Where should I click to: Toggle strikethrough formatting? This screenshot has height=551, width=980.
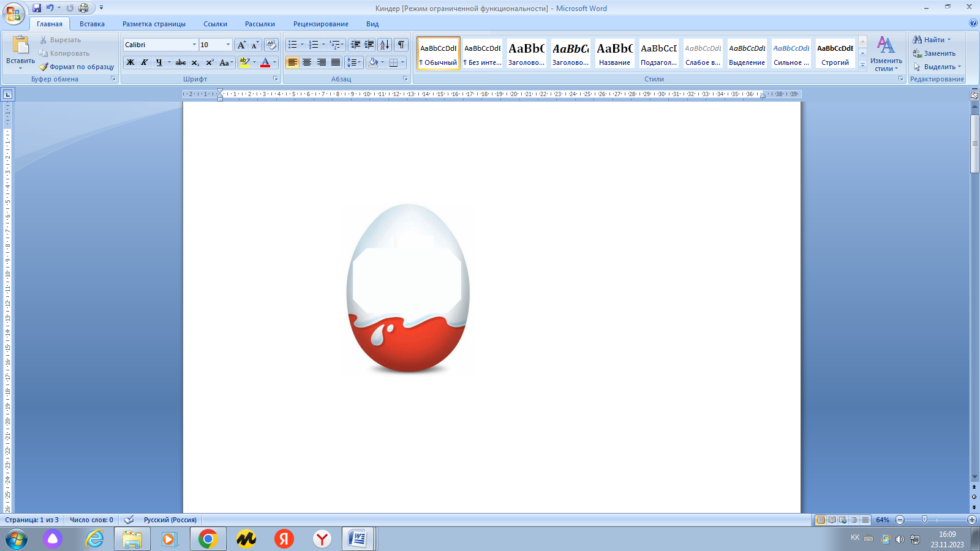coord(181,62)
